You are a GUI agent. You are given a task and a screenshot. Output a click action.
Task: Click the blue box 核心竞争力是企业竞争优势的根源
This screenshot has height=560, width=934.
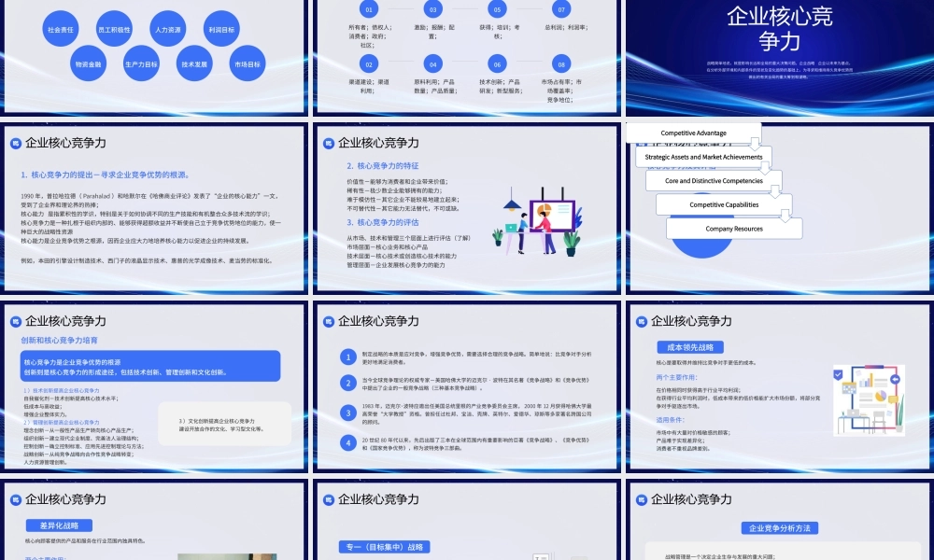[x=150, y=367]
